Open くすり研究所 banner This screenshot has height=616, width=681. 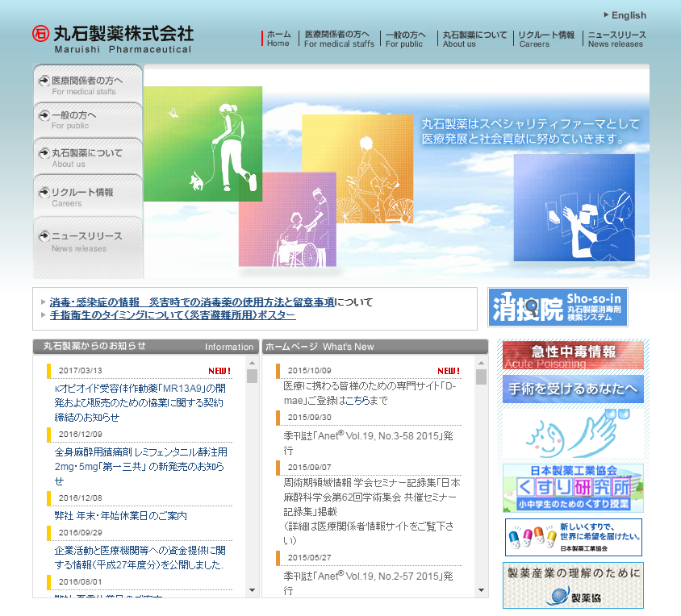pos(574,488)
